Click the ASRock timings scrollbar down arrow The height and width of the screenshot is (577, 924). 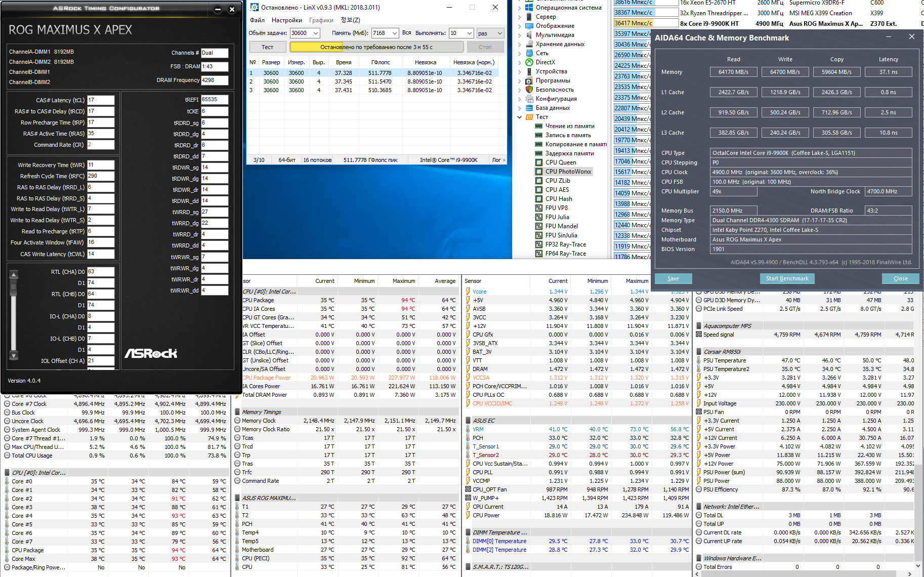click(14, 355)
